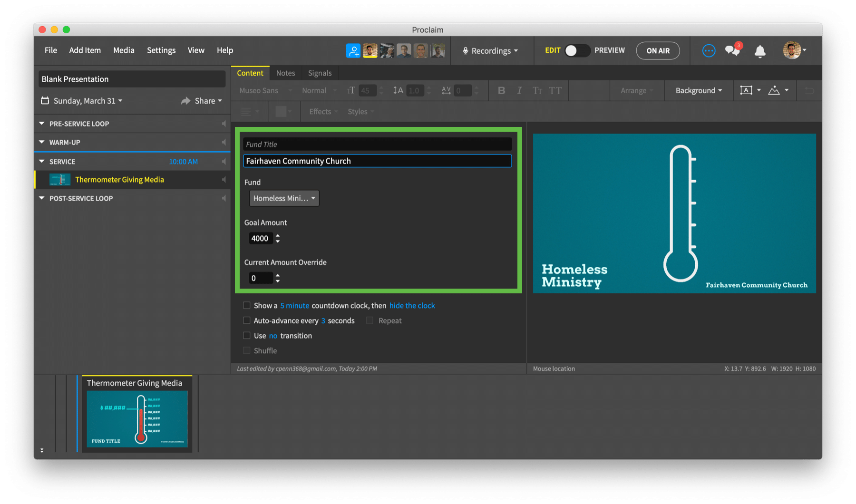Click speaker icon on Thermometer Giving Media row

(224, 180)
